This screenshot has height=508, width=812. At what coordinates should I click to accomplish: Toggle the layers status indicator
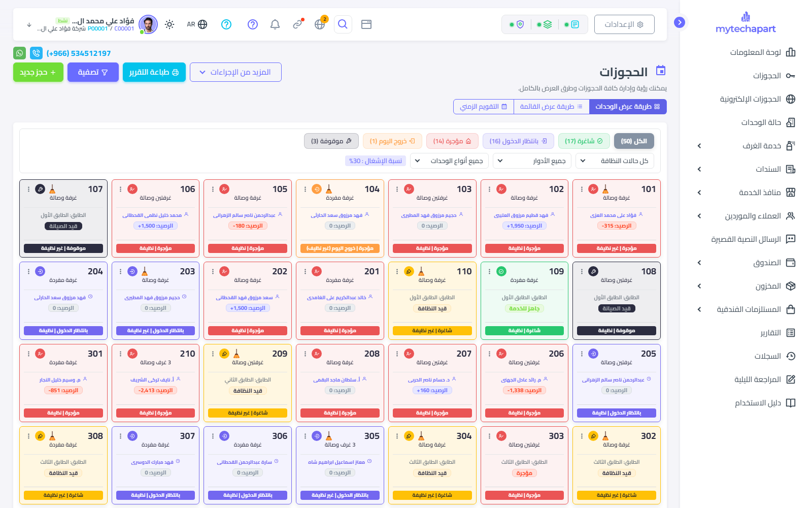click(545, 24)
